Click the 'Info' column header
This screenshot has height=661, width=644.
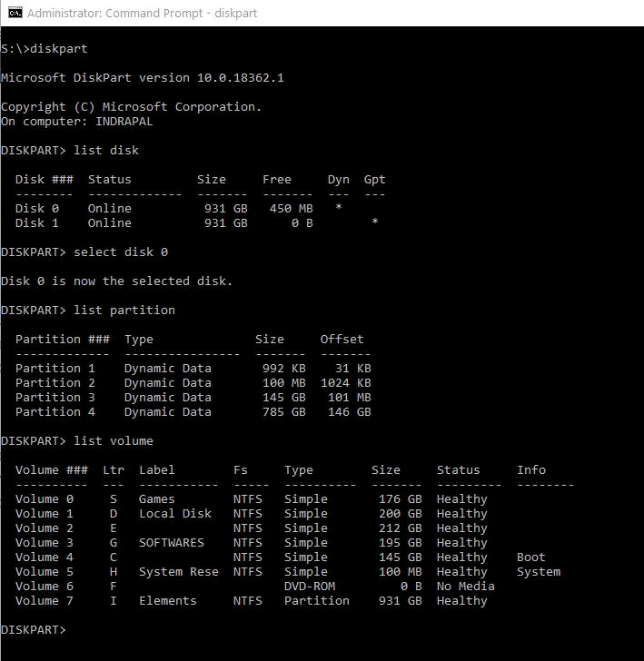[x=531, y=470]
